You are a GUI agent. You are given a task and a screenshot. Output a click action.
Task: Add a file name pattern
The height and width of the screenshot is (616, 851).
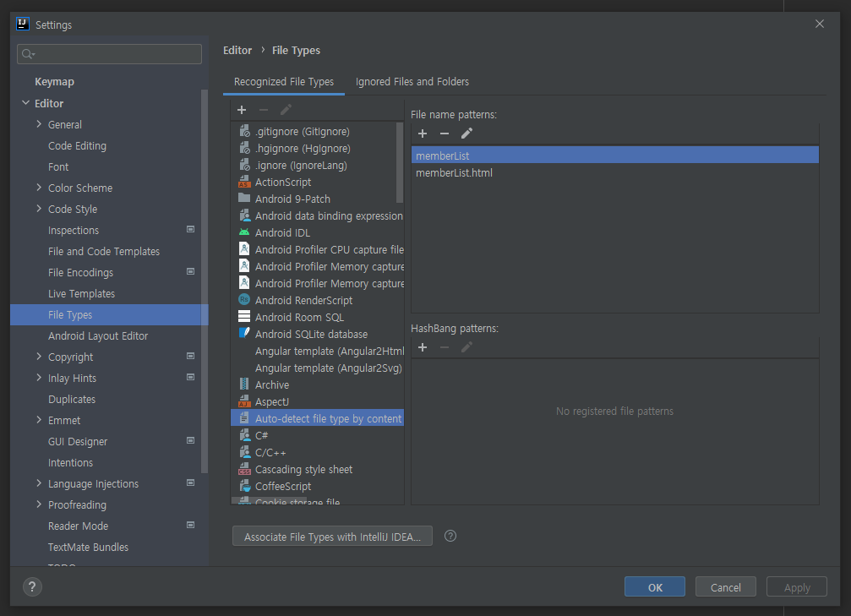click(423, 134)
